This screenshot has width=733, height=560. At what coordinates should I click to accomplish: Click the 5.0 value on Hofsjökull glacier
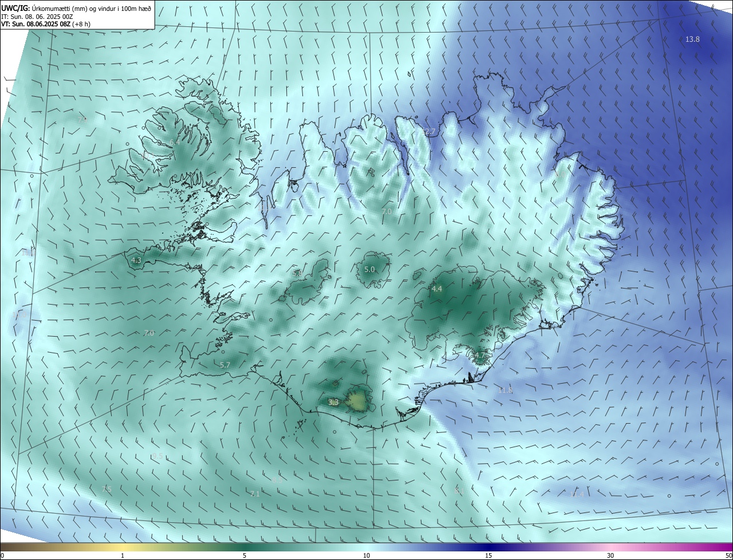pyautogui.click(x=369, y=269)
